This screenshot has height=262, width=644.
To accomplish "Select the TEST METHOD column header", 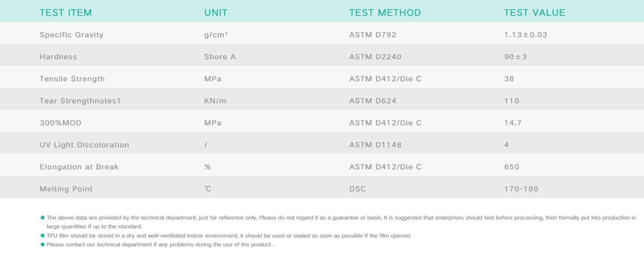I will click(x=385, y=13).
